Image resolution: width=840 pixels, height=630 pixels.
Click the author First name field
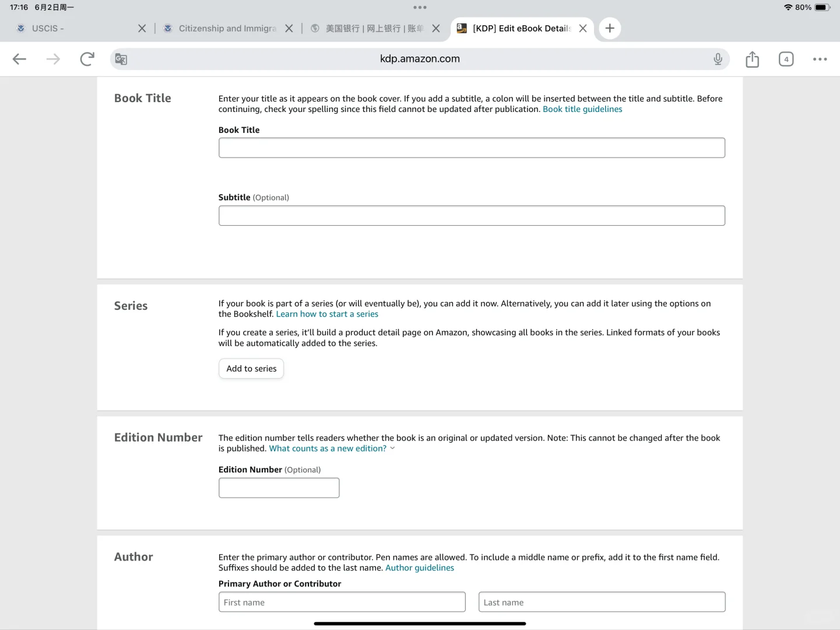(x=342, y=602)
